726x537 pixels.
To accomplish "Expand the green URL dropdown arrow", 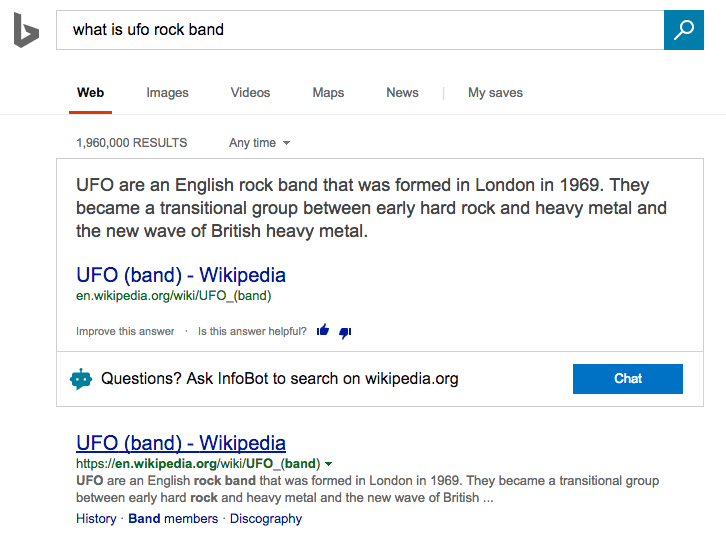I will (328, 464).
